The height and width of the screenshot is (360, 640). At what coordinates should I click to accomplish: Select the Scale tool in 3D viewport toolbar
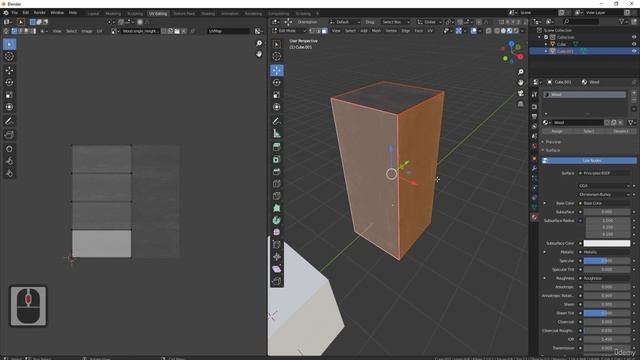pos(277,95)
